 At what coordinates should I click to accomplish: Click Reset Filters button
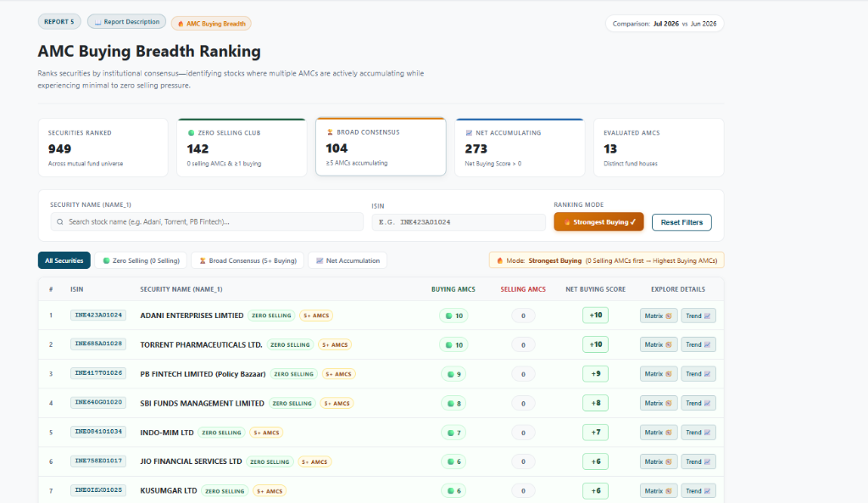point(682,222)
